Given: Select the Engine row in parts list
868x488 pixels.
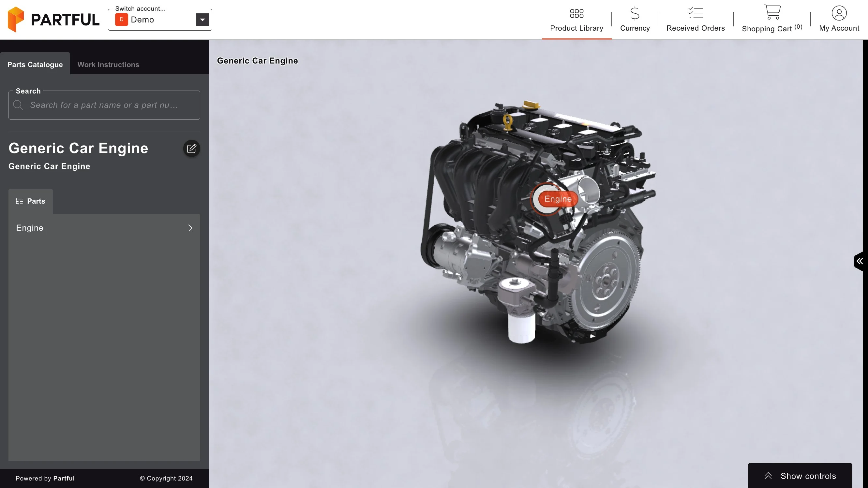Looking at the screenshot, I should (104, 228).
